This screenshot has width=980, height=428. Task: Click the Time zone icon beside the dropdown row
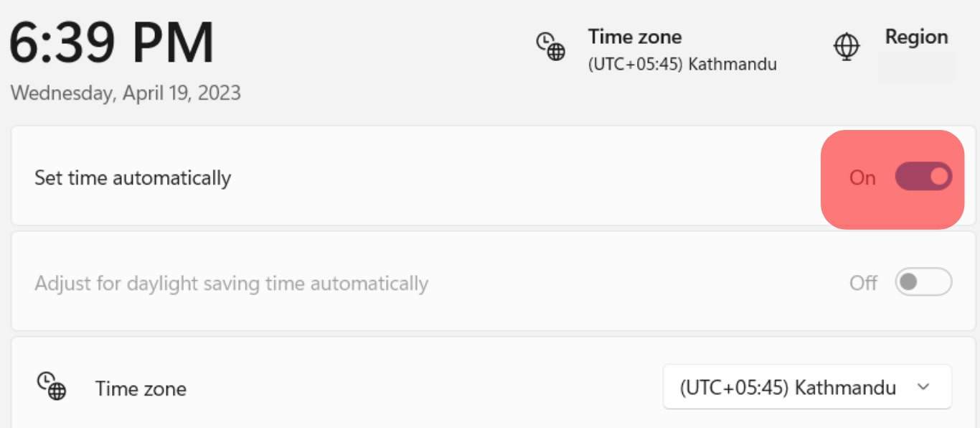52,386
